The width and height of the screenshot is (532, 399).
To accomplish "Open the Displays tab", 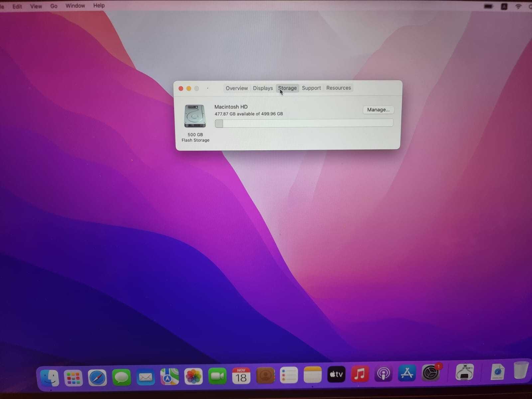I will pyautogui.click(x=263, y=88).
